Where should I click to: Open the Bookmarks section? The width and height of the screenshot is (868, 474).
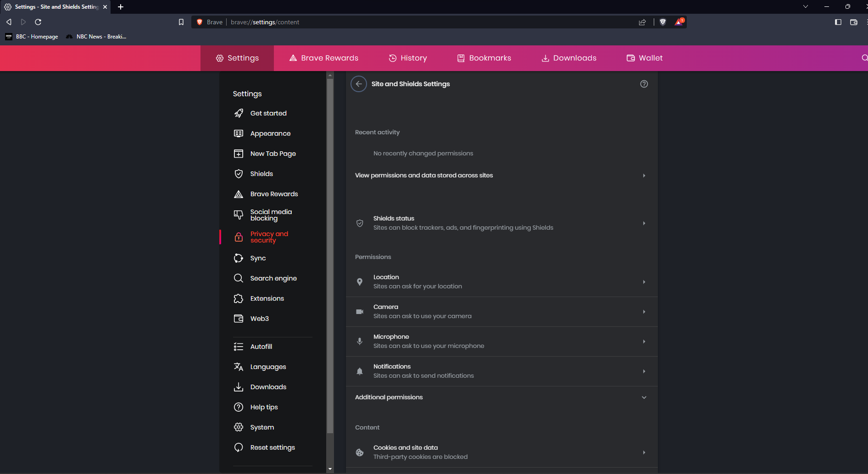click(484, 58)
